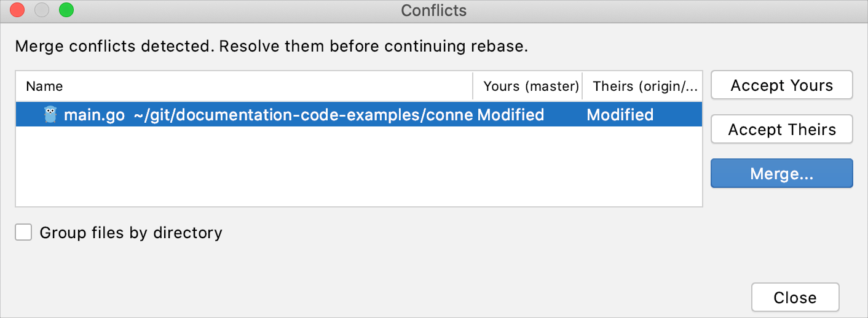Image resolution: width=868 pixels, height=318 pixels.
Task: Click the green zoom window button
Action: [x=66, y=10]
